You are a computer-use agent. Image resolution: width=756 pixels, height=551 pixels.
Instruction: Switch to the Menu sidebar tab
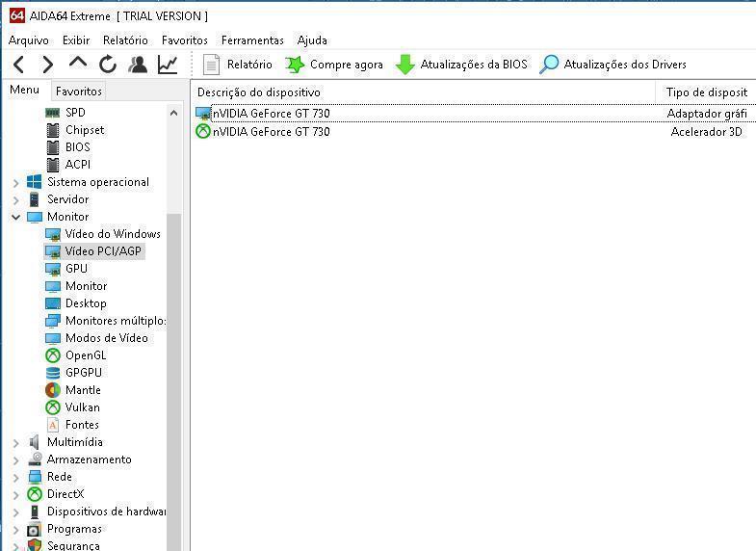click(x=25, y=90)
